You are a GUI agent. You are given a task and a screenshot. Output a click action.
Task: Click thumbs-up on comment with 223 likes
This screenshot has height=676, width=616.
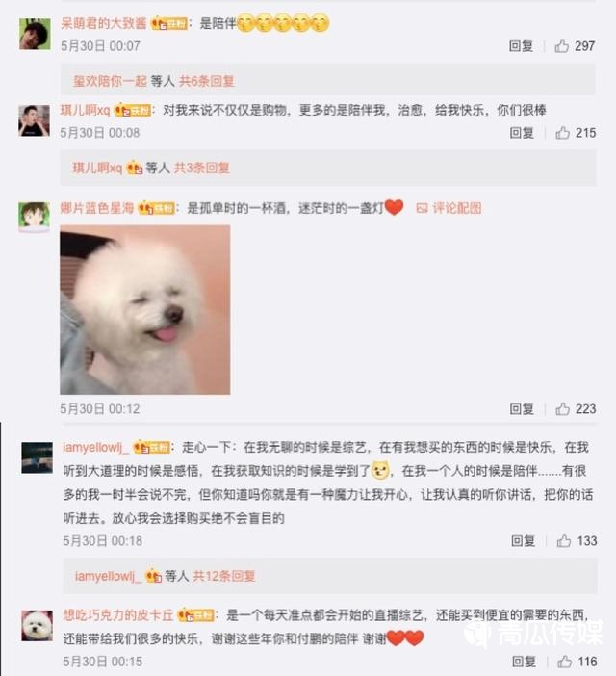(563, 408)
